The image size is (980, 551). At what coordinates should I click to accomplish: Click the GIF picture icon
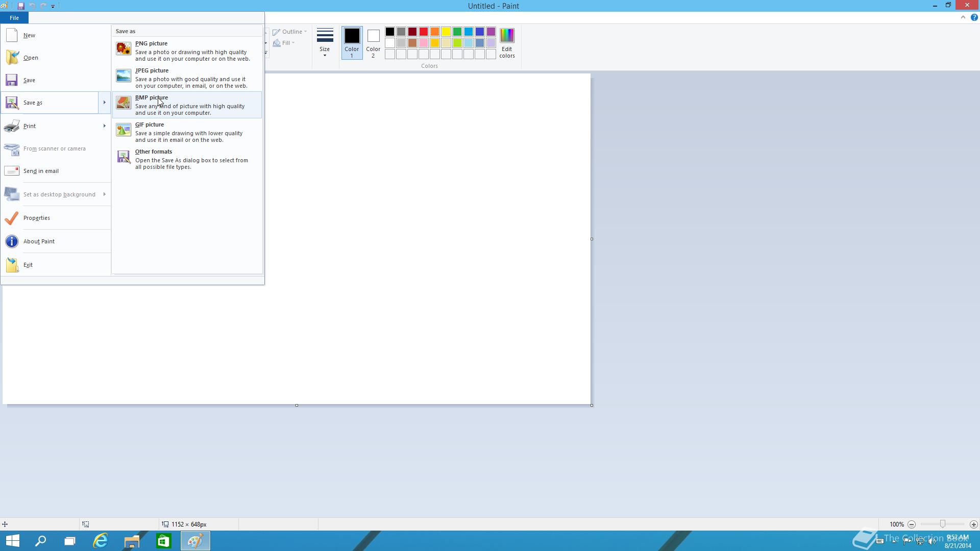[x=123, y=130]
